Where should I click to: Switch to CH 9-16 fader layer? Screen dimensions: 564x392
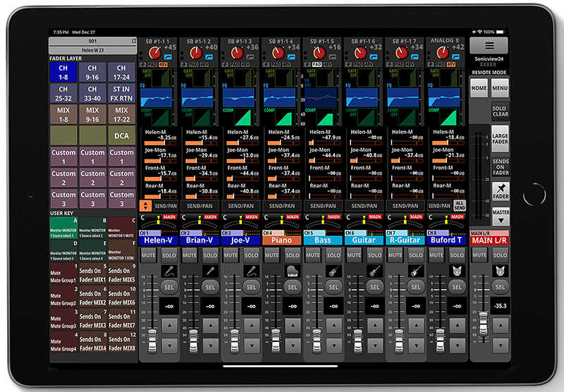coord(92,72)
